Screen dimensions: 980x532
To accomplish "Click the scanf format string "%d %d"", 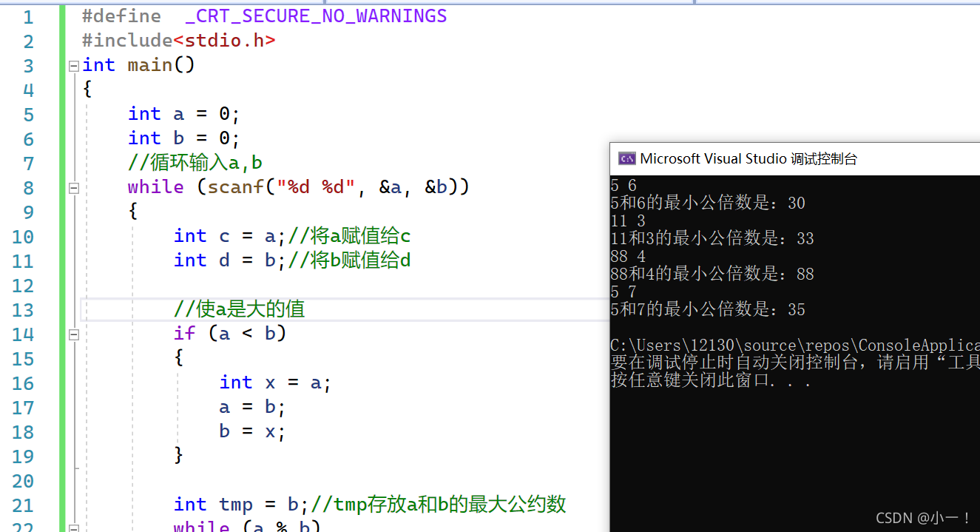I will pyautogui.click(x=317, y=187).
